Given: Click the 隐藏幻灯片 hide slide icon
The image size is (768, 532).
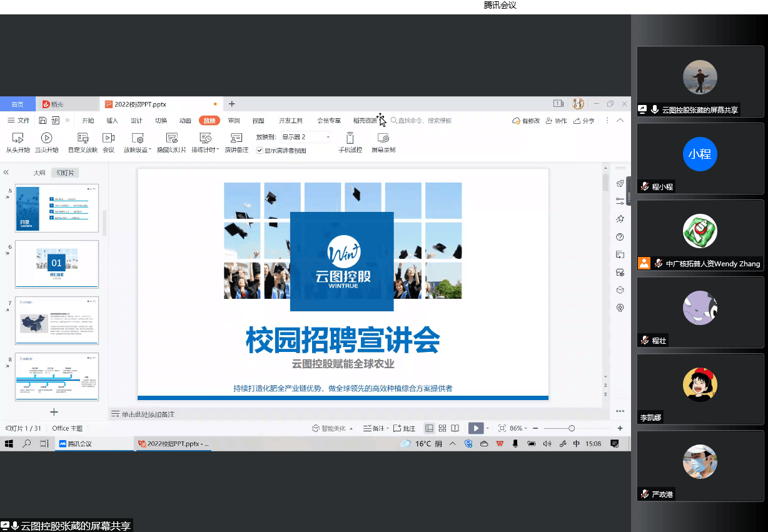Looking at the screenshot, I should coord(171,138).
